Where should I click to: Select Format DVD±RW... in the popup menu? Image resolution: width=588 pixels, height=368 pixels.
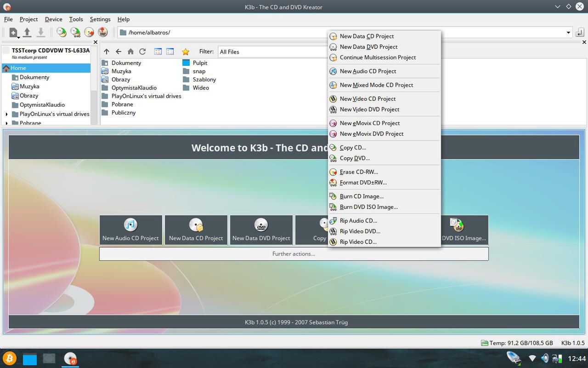(384, 183)
